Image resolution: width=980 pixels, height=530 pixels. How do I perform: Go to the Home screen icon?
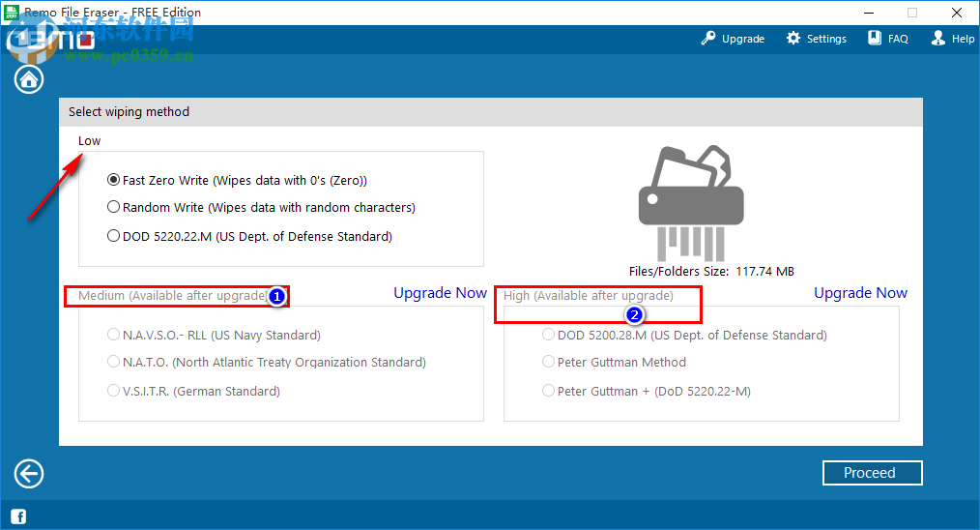tap(29, 79)
